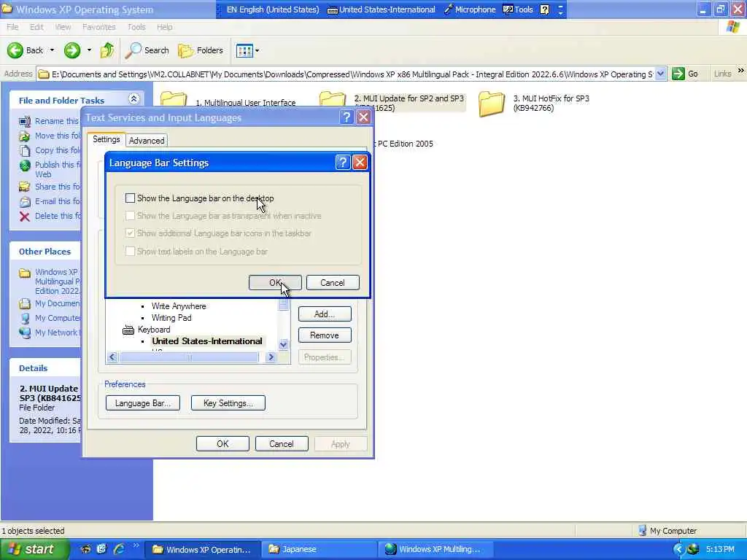Viewport: 747px width, 560px height.
Task: Expand the Address bar dropdown
Action: pyautogui.click(x=660, y=74)
